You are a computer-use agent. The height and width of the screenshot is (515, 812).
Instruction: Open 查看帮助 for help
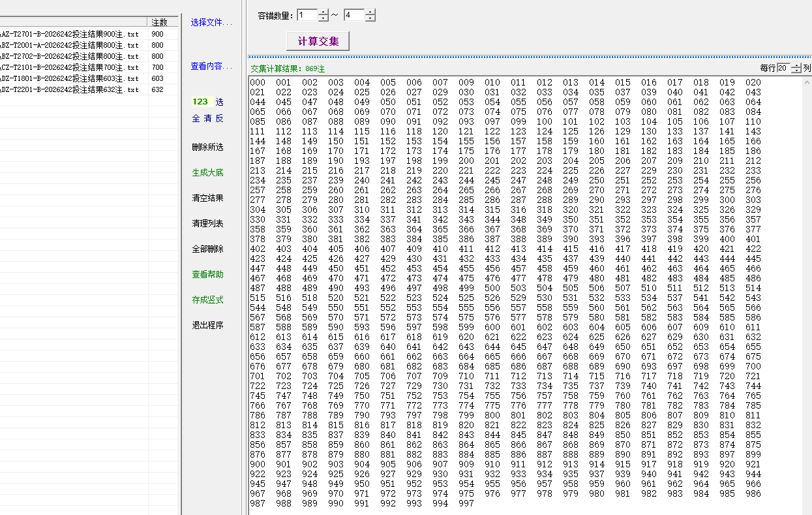tap(207, 274)
